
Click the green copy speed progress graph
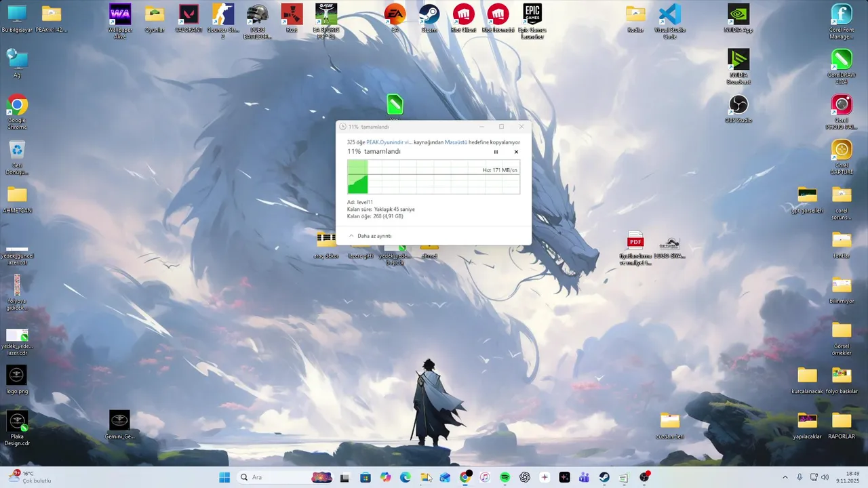tap(434, 177)
